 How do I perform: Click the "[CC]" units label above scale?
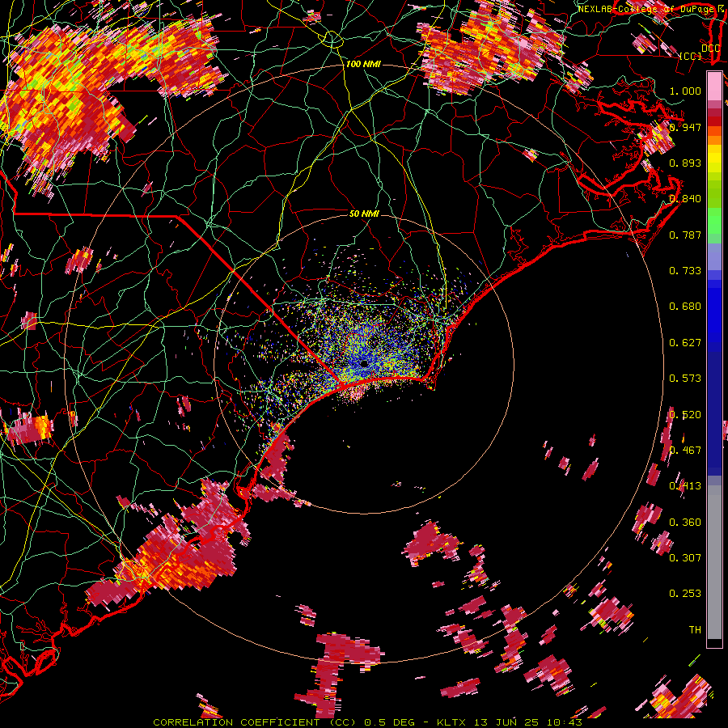(x=691, y=56)
